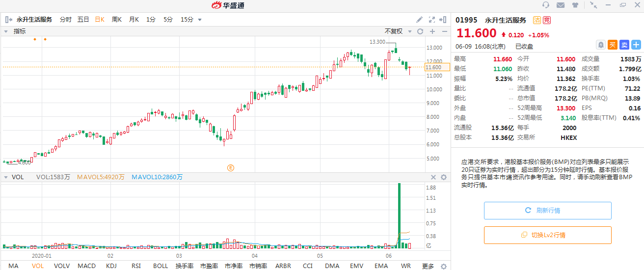Select the 月K monthly candlestick tab

[x=134, y=20]
